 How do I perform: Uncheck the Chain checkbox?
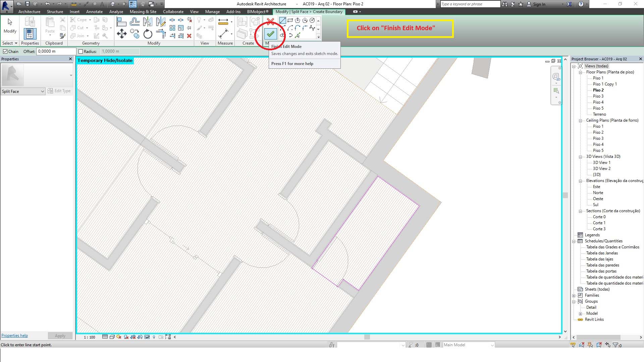coord(5,51)
